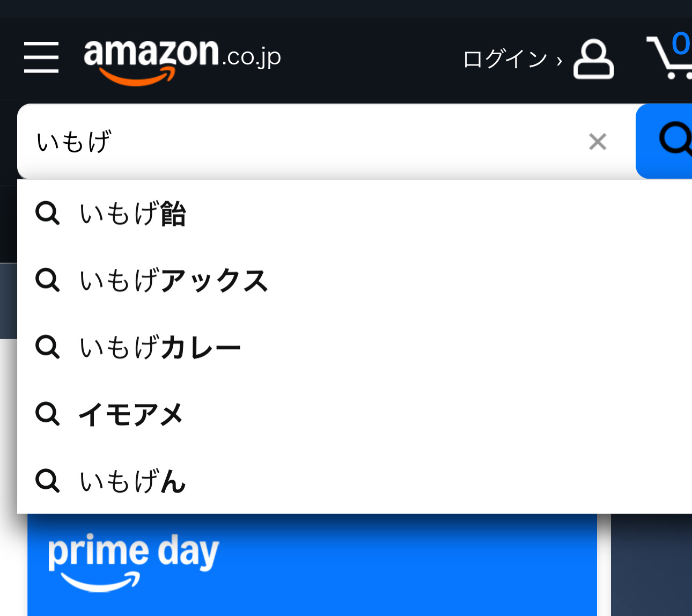
Task: Click the chevron next to ログイン
Action: pos(560,61)
